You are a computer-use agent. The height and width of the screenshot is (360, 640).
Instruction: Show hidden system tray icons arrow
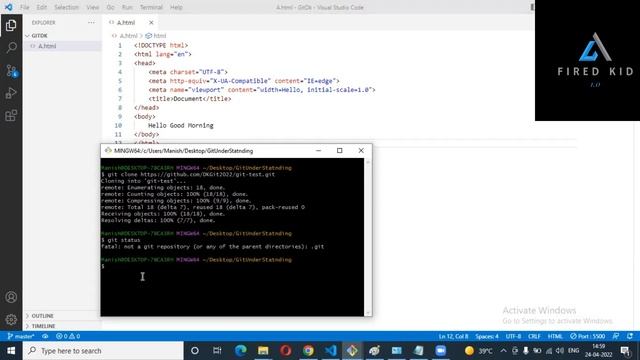pos(503,351)
